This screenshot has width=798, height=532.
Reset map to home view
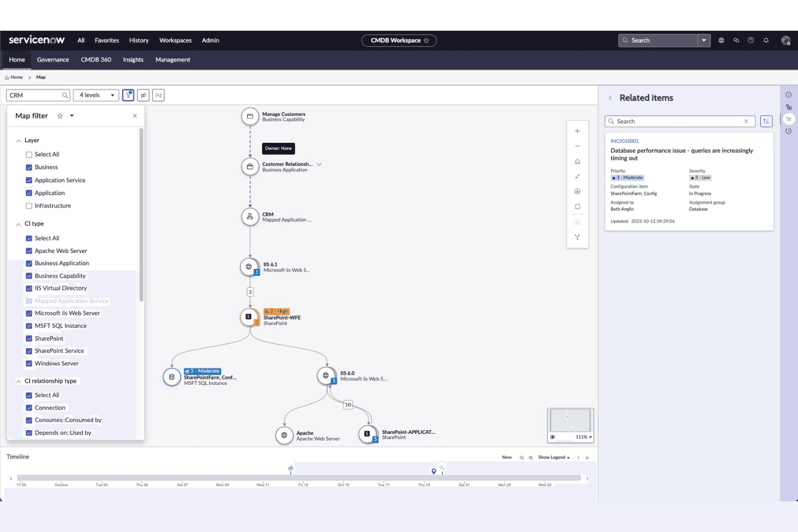point(577,162)
